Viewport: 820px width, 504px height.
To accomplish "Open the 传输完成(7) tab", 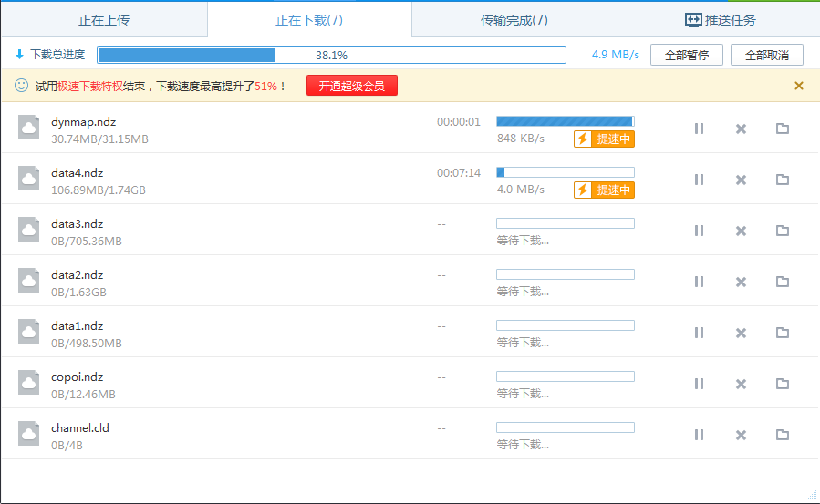I will coord(514,20).
